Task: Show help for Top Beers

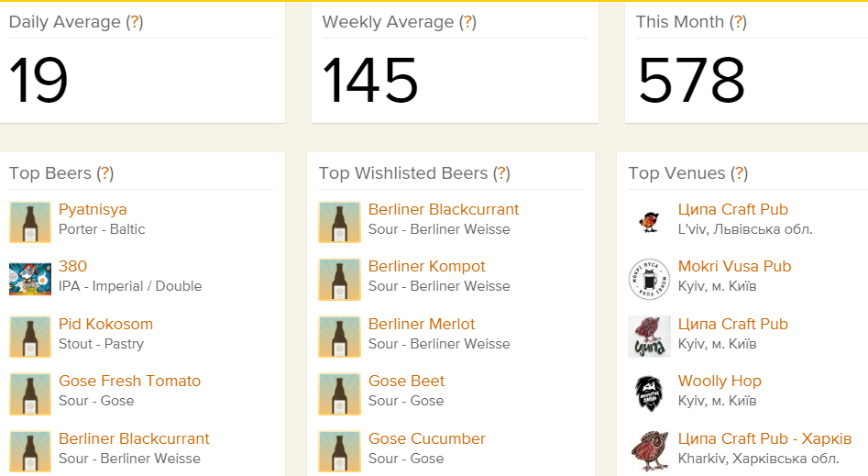Action: tap(104, 173)
